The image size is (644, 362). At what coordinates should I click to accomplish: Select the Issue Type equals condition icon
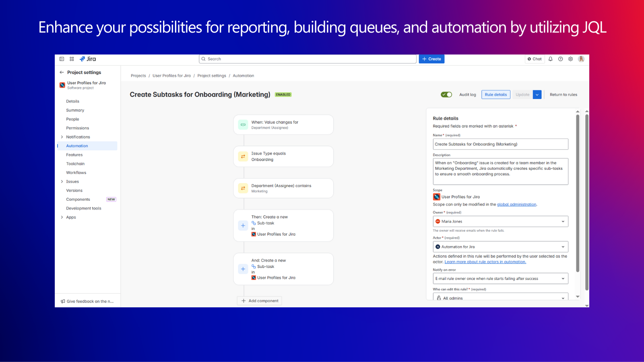243,156
